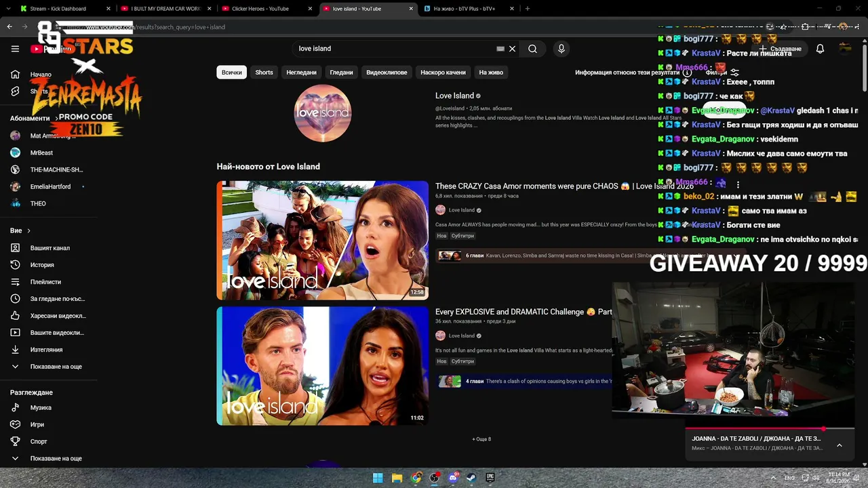
Task: Open Epic Games Launcher from taskbar
Action: pyautogui.click(x=490, y=478)
